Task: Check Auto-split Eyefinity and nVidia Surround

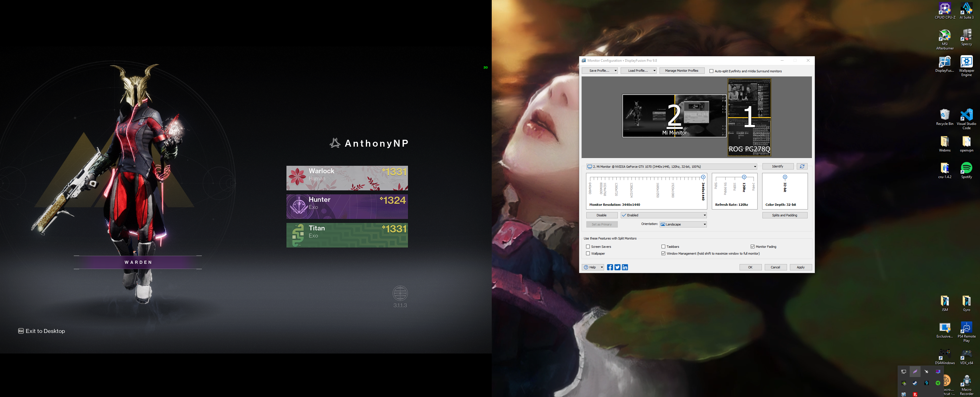Action: point(711,71)
